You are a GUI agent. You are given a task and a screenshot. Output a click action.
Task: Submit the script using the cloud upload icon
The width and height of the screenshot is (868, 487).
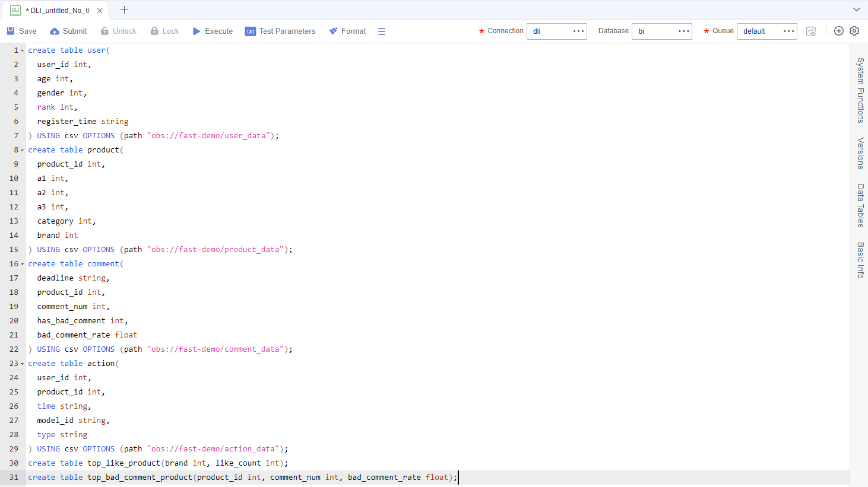pyautogui.click(x=55, y=31)
